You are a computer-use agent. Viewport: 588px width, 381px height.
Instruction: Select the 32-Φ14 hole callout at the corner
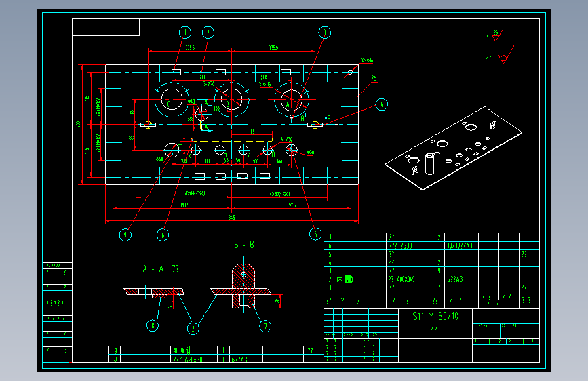[367, 60]
